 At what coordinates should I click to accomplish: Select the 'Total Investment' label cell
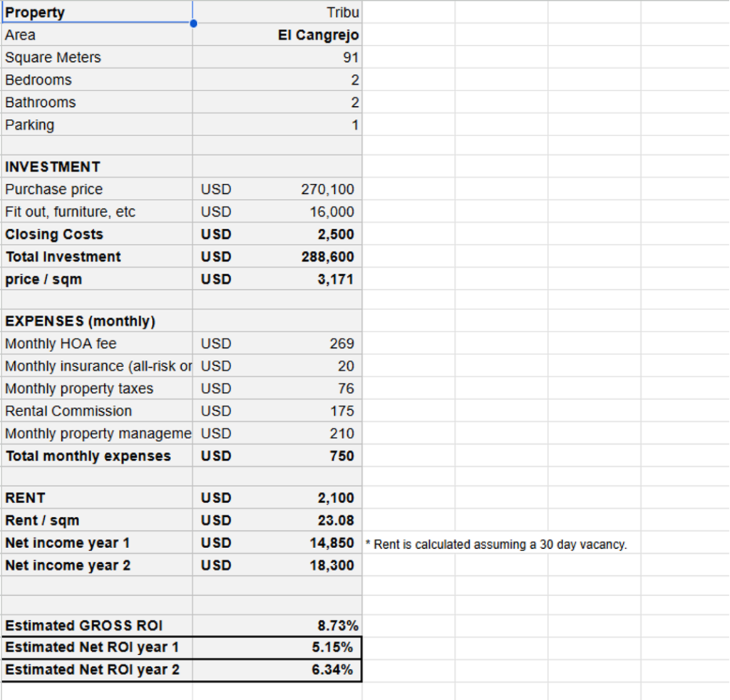[97, 257]
